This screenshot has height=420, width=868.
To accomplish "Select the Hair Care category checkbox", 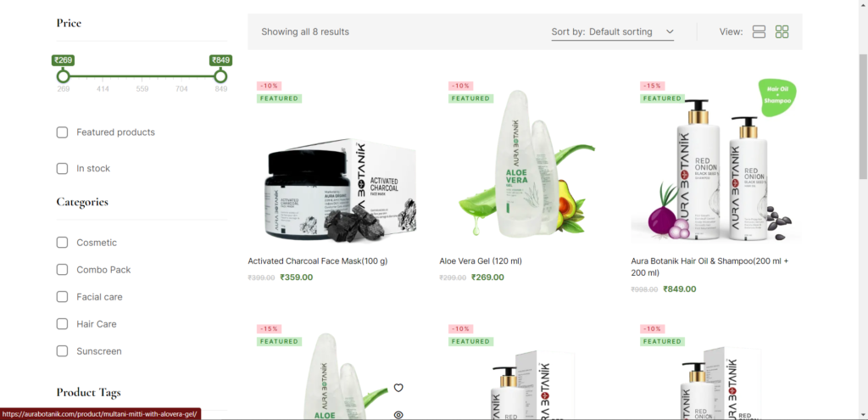I will 62,324.
